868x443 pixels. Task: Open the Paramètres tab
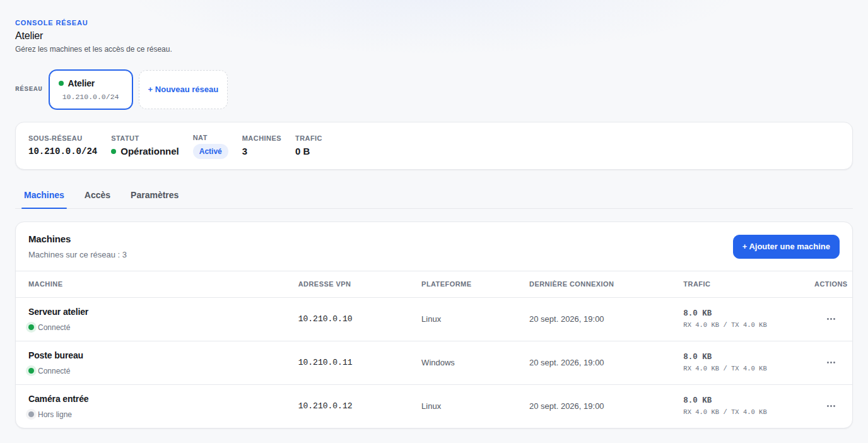click(155, 195)
